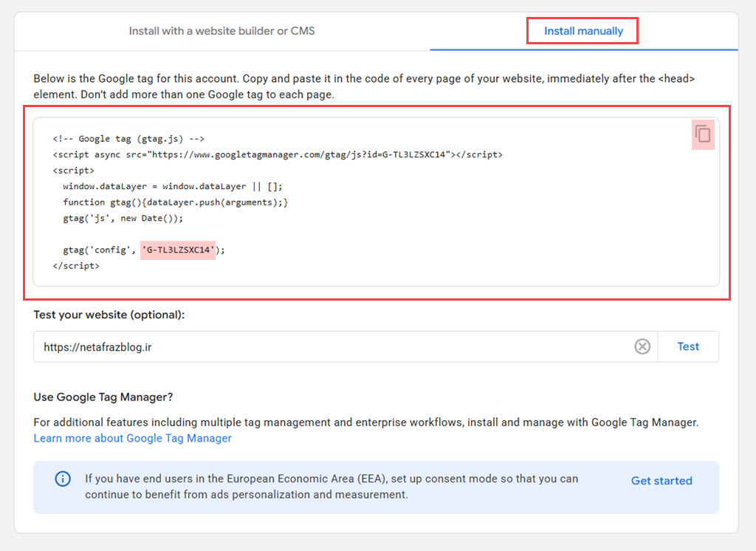Viewport: 756px width, 551px height.
Task: Copy the Google tag code snippet
Action: pos(703,134)
